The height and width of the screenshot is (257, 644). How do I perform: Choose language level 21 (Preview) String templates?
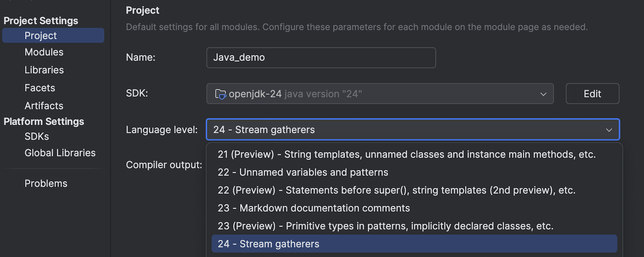406,155
